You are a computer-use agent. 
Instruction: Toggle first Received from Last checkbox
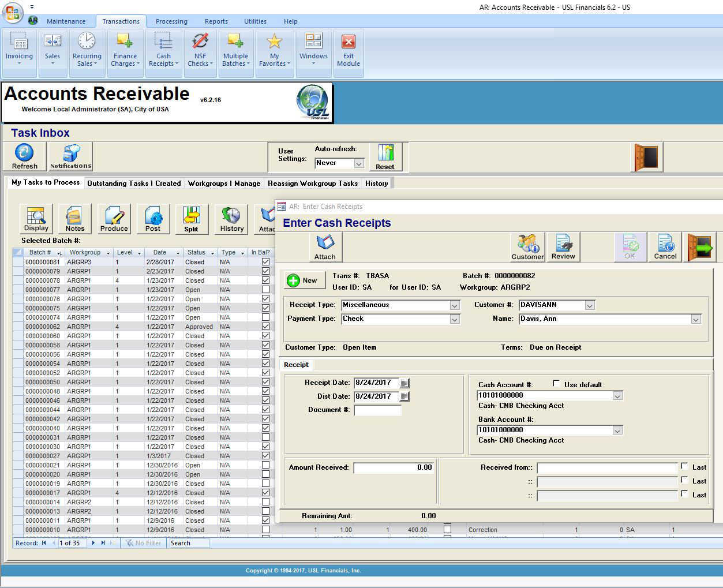coord(684,466)
